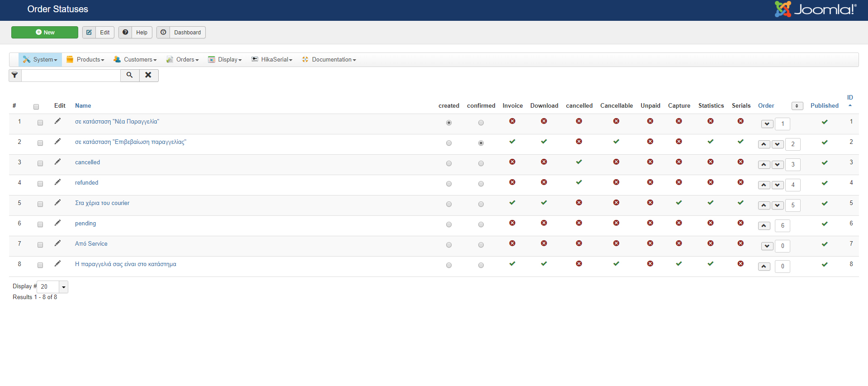Select the confirmed radio for cancelled row
This screenshot has height=386, width=868.
tap(481, 163)
